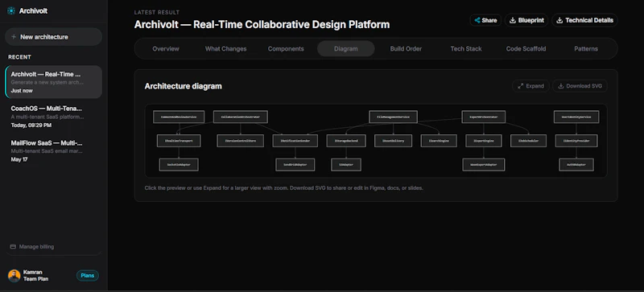Open the Overview tab
The height and width of the screenshot is (292, 644).
[166, 48]
